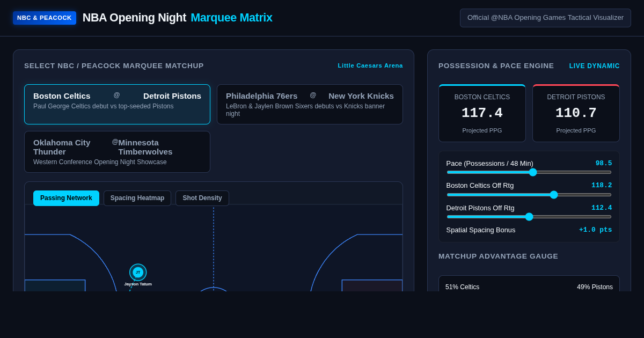Click the Little Caesars Arena venue label
The width and height of the screenshot is (644, 338).
[x=370, y=65]
